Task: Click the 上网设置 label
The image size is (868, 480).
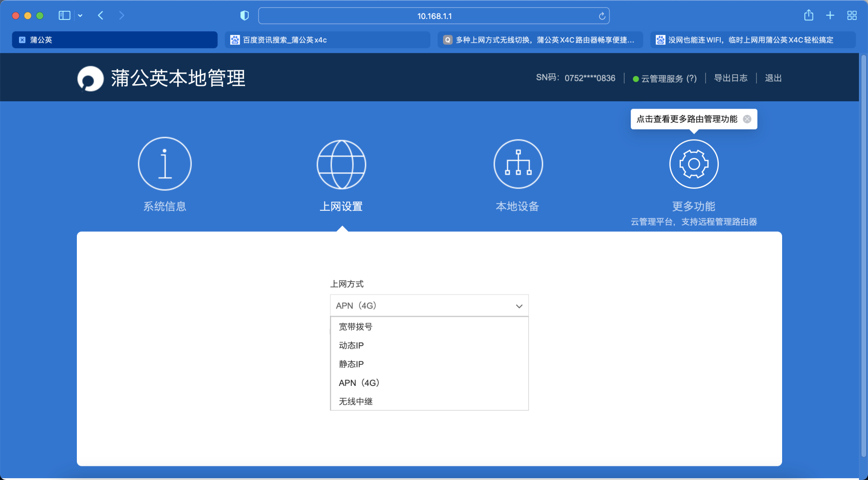Action: point(341,206)
